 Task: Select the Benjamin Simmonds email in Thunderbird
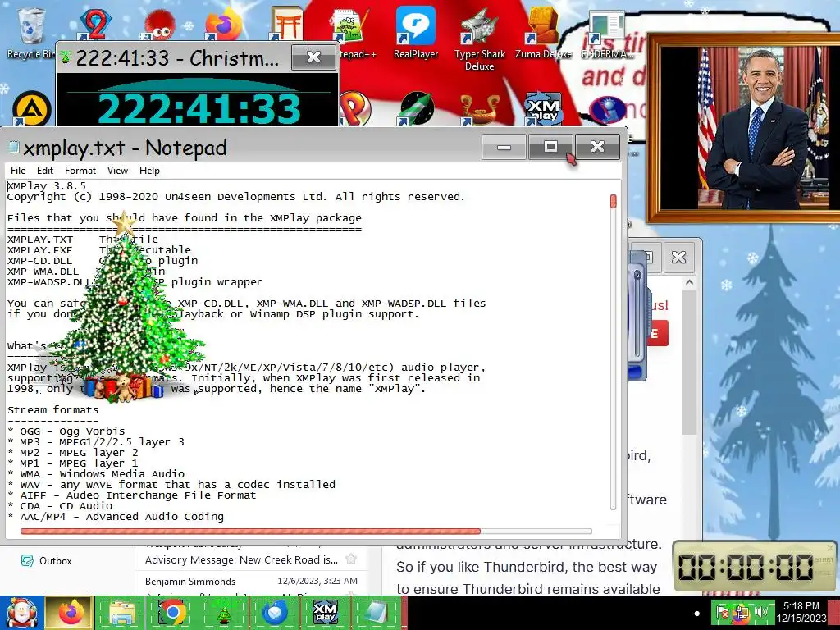[x=190, y=582]
